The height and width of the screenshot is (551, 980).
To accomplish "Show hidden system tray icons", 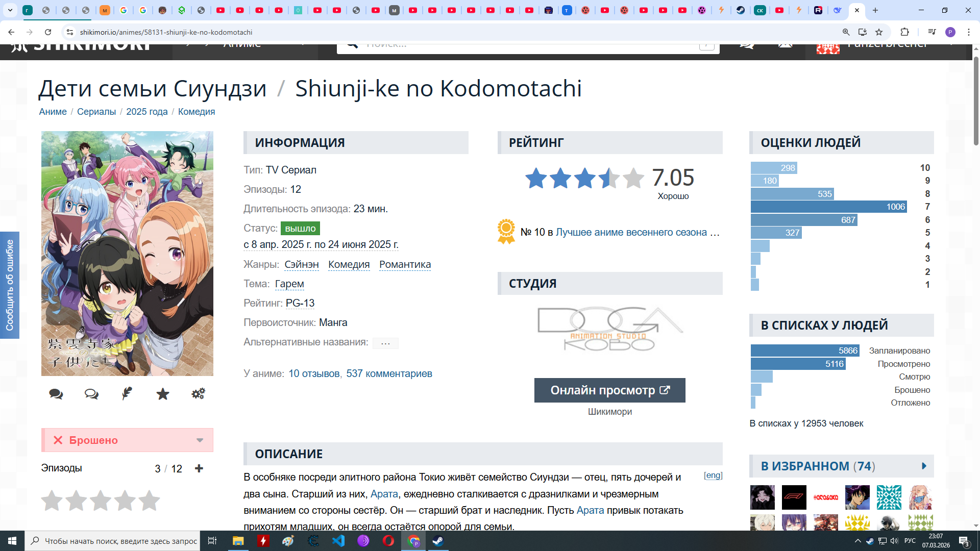I will click(x=857, y=541).
